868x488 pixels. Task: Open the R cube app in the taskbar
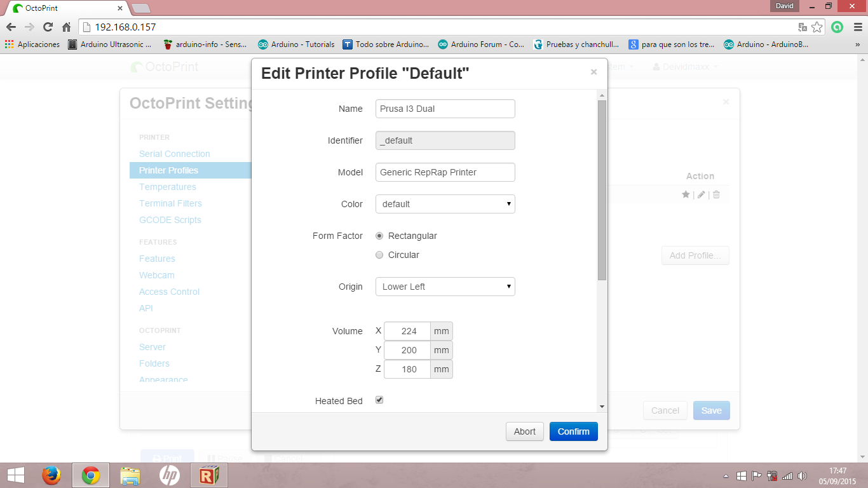pos(209,475)
